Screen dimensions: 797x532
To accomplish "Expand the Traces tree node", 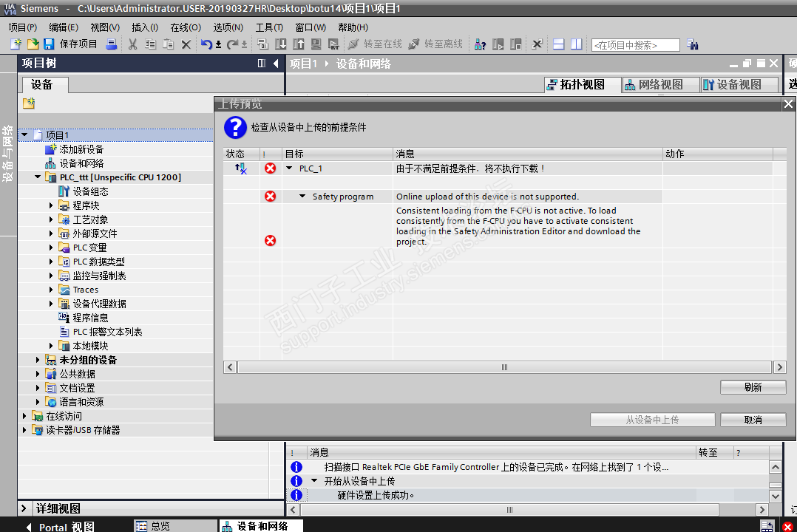I will [51, 290].
